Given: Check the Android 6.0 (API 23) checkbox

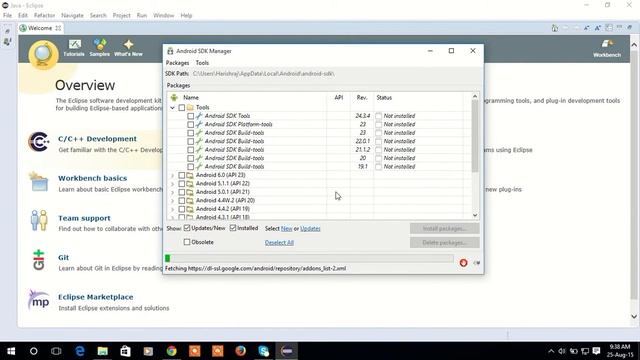Looking at the screenshot, I should (182, 176).
